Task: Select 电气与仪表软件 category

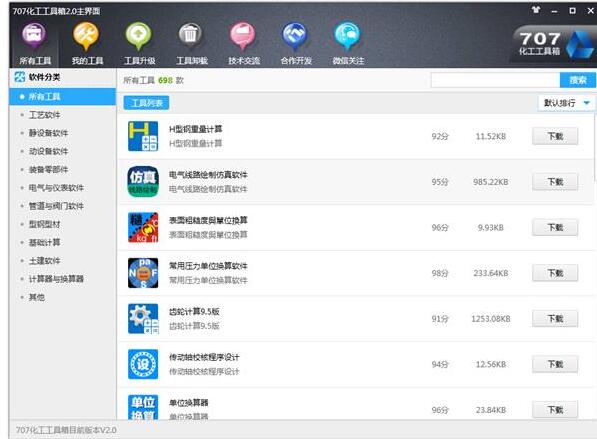Action: [x=56, y=188]
